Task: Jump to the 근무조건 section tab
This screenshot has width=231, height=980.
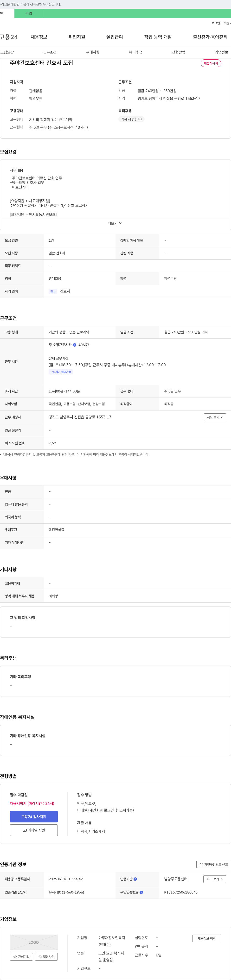Action: [50, 52]
